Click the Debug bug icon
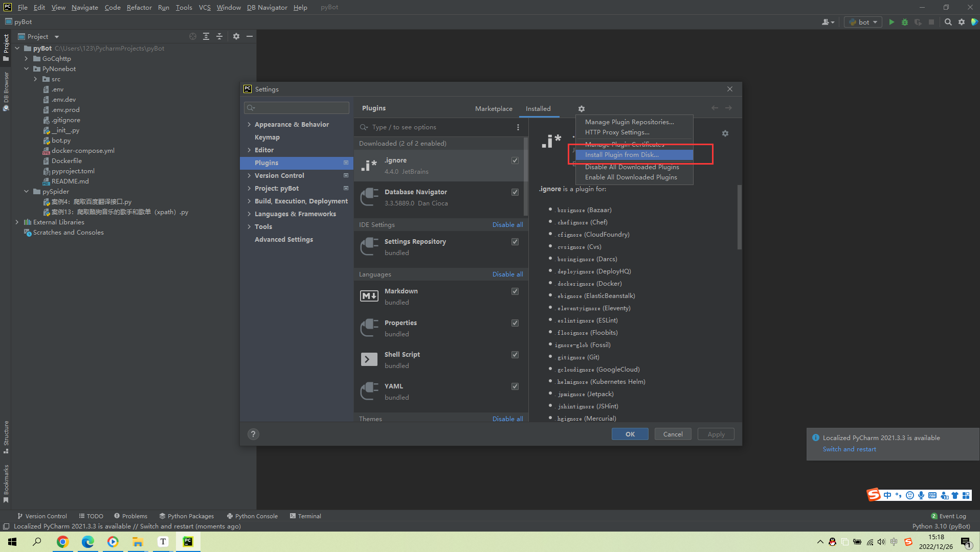The height and width of the screenshot is (552, 980). pyautogui.click(x=905, y=22)
